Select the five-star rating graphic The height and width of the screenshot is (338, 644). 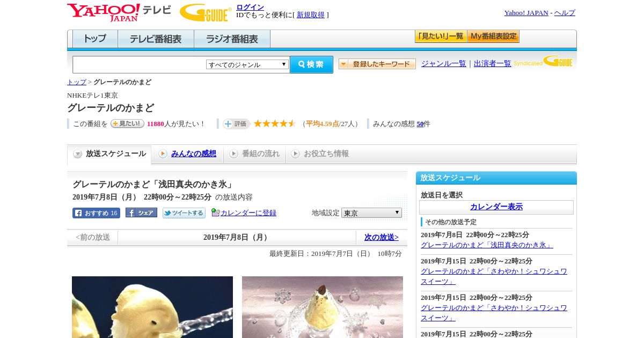coord(274,123)
